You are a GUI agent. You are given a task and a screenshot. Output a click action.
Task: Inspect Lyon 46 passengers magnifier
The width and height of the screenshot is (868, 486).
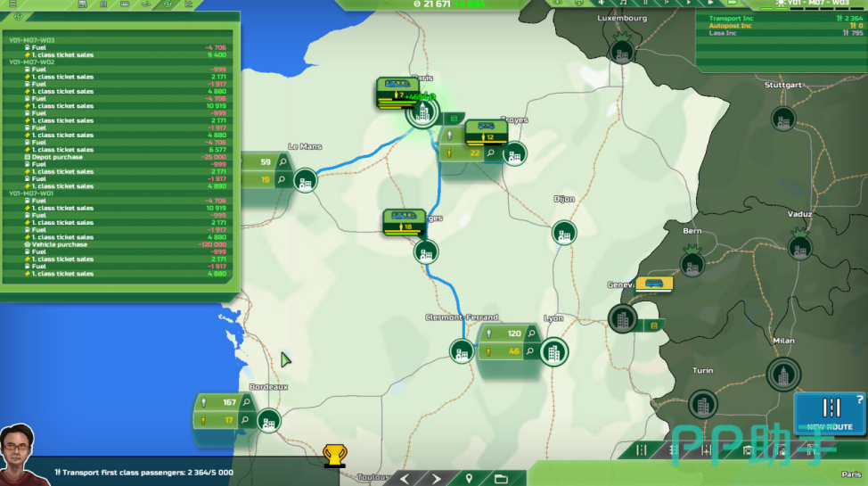tap(529, 350)
